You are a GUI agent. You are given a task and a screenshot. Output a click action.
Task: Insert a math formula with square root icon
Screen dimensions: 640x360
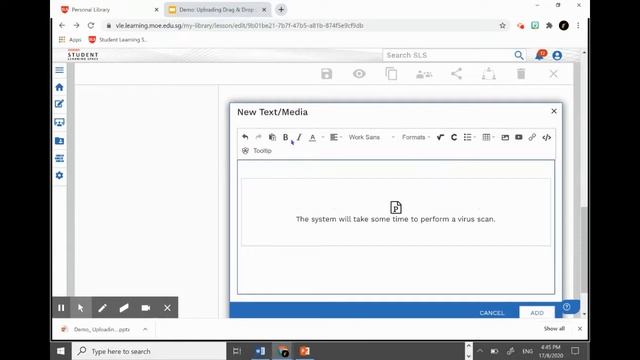(x=440, y=137)
